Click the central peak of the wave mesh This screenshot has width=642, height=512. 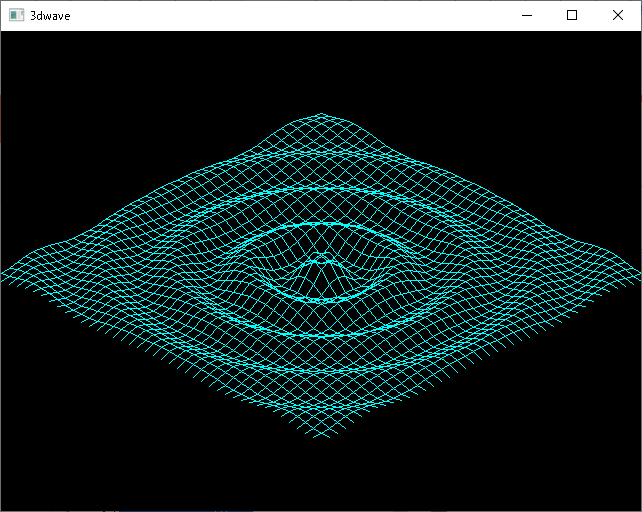321,261
